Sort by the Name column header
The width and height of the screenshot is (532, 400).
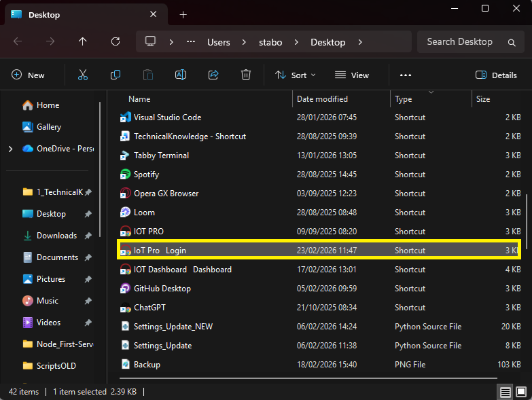[x=139, y=99]
